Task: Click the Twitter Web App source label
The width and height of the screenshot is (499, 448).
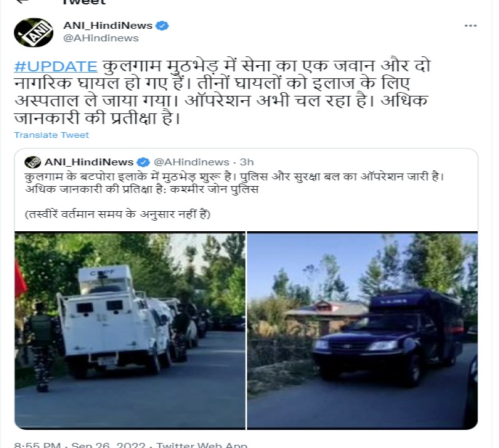Action: pyautogui.click(x=201, y=444)
